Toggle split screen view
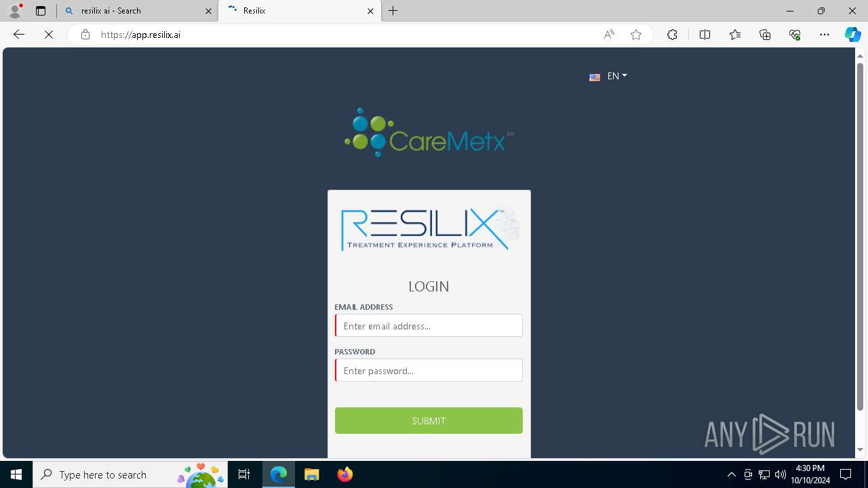This screenshot has width=868, height=488. (x=705, y=35)
